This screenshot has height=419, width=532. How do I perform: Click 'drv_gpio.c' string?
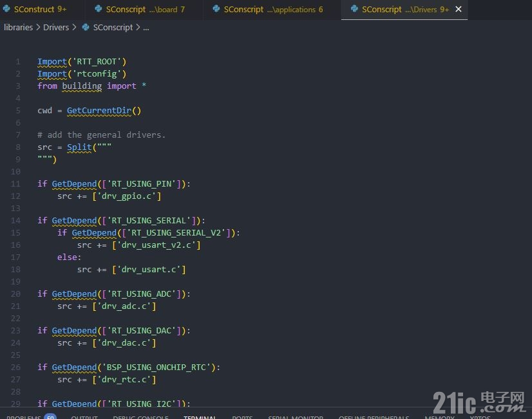click(x=126, y=196)
